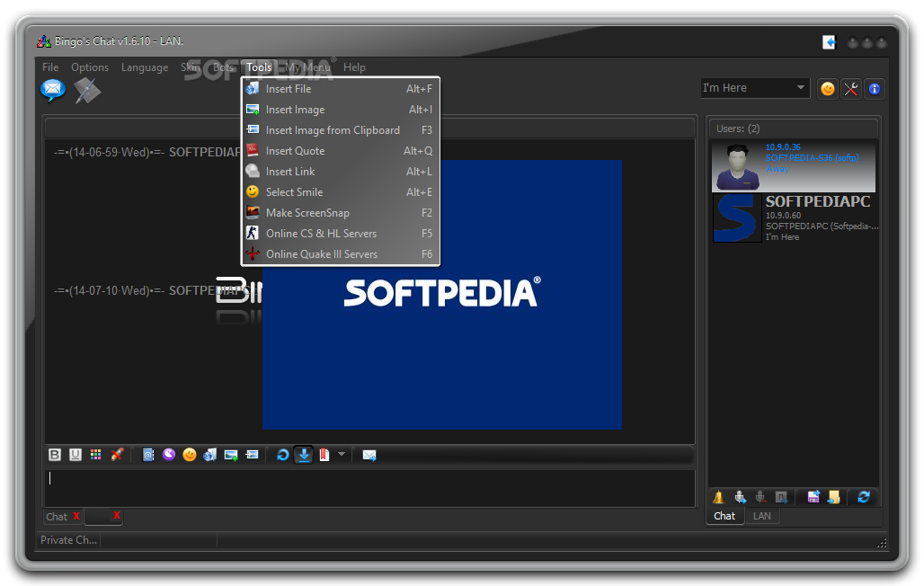Click the golden bell icon under users list
924x586 pixels.
(x=718, y=497)
